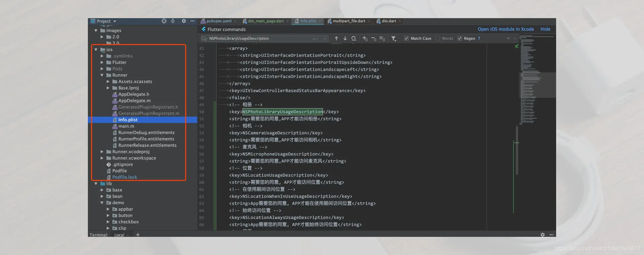
Task: Toggle the Match Case checkbox
Action: (x=407, y=38)
